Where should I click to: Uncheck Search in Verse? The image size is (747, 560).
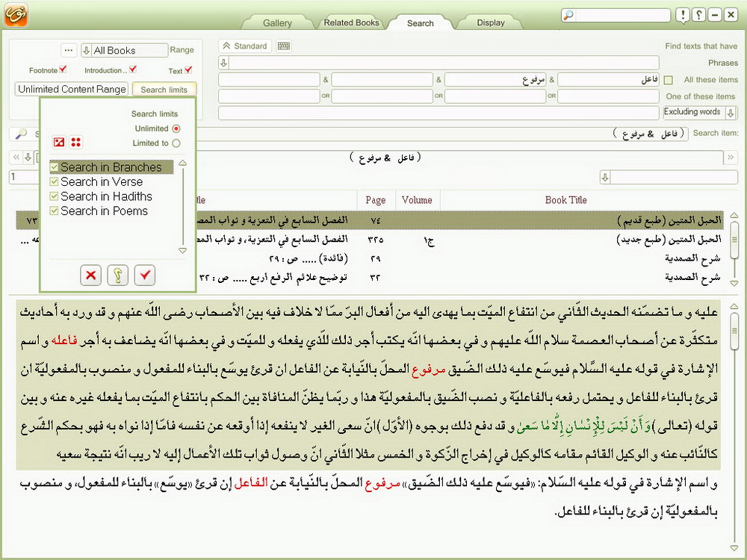coord(55,182)
